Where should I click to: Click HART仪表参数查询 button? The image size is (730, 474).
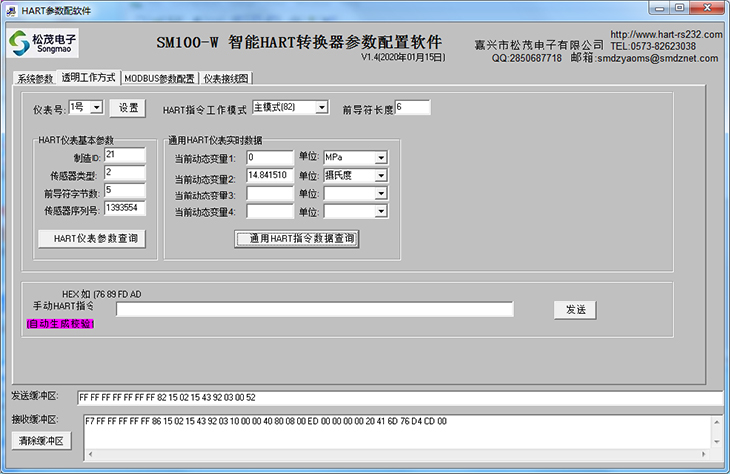[92, 238]
